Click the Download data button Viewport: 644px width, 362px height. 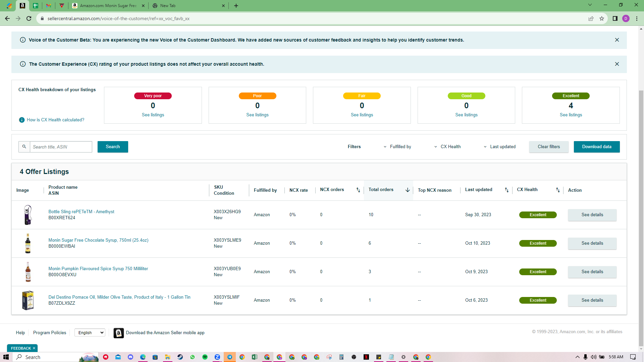coord(597,147)
